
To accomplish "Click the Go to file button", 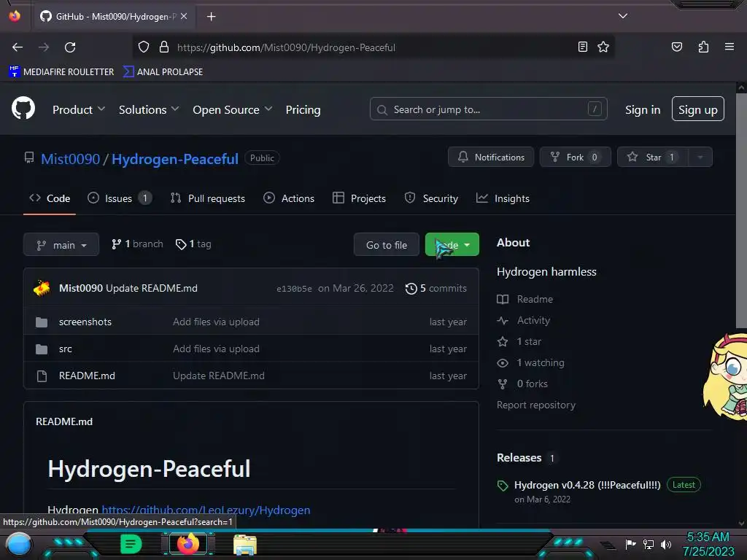I will point(387,244).
